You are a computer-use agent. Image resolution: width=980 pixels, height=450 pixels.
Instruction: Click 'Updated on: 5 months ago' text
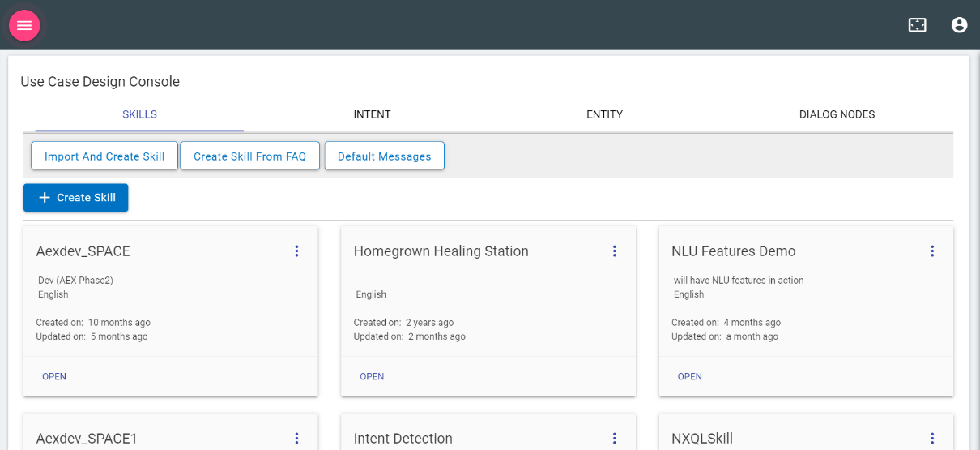[92, 336]
